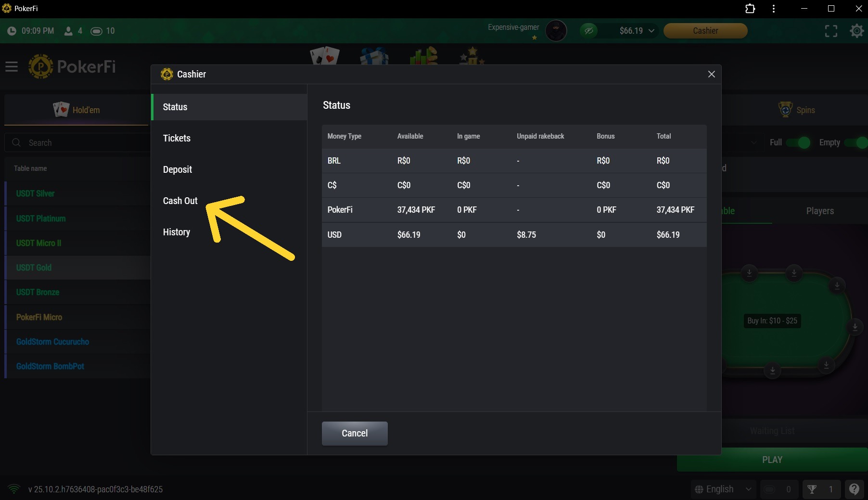Toggle the Empty tables switch
Screen dimensions: 868x500
coord(856,142)
